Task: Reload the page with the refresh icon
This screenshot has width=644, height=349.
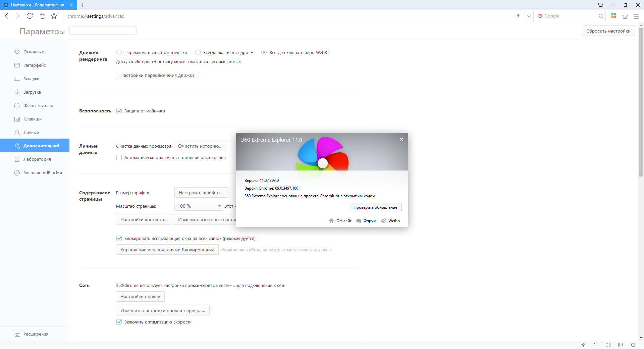Action: [x=30, y=16]
